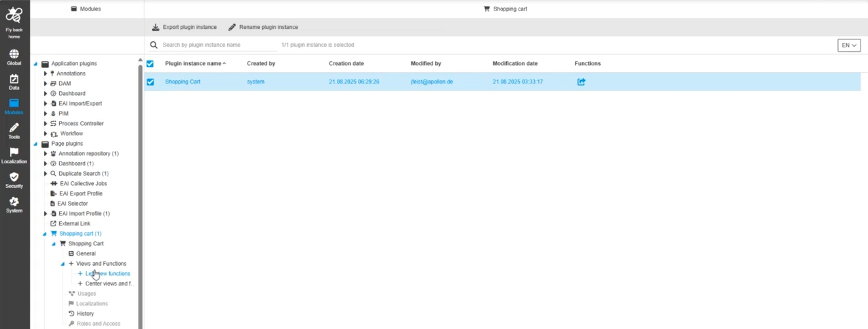Select the Localizations tree item
The width and height of the screenshot is (868, 329).
coord(92,304)
